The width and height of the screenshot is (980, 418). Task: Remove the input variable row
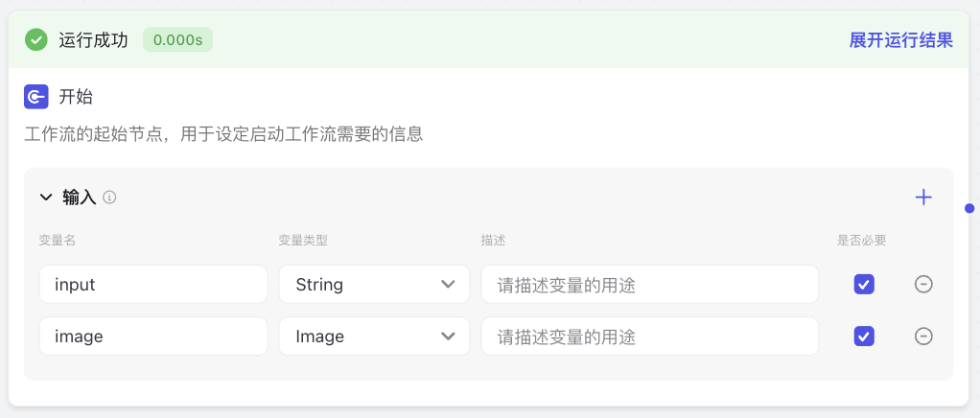coord(923,285)
